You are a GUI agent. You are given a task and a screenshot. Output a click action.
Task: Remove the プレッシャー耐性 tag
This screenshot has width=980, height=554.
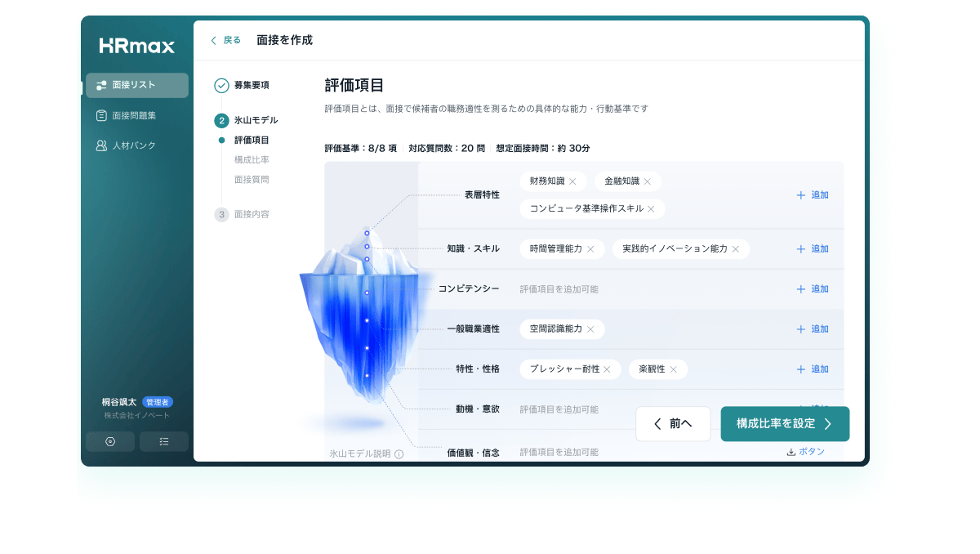coord(607,369)
